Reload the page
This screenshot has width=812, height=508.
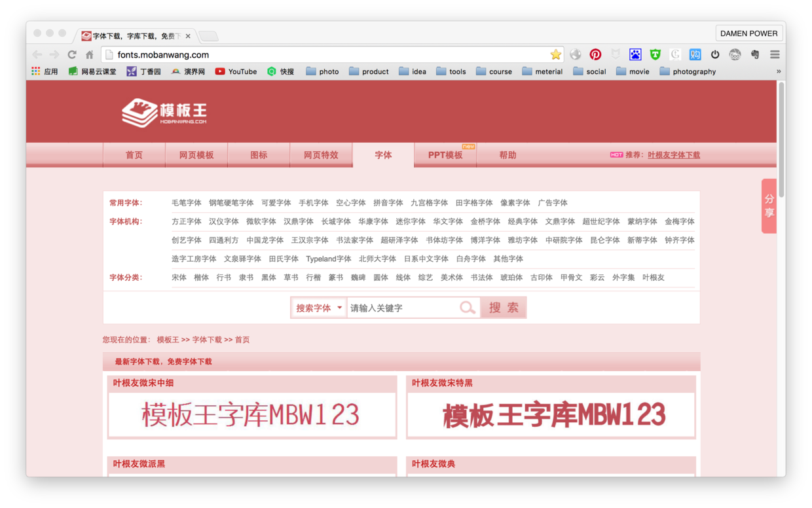point(72,54)
